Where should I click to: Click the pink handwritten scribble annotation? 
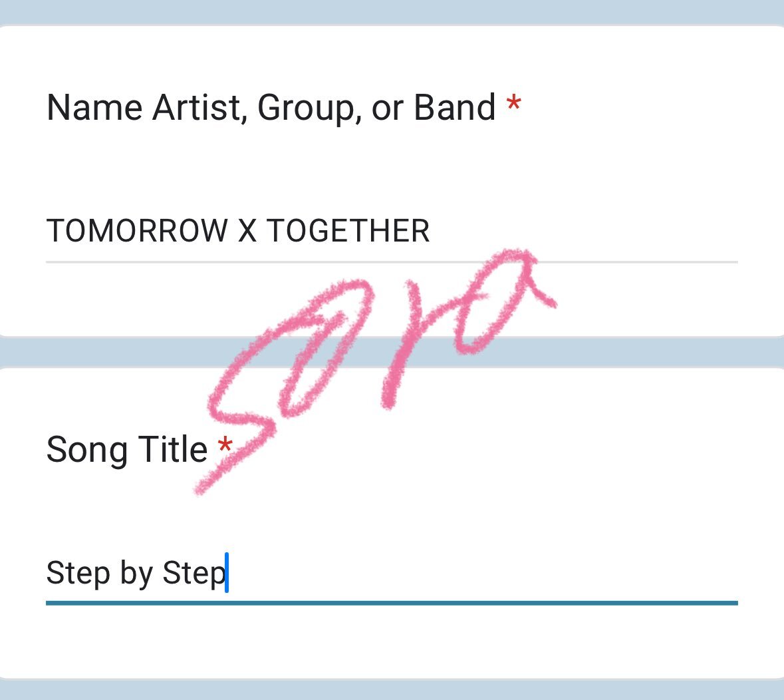(375, 371)
